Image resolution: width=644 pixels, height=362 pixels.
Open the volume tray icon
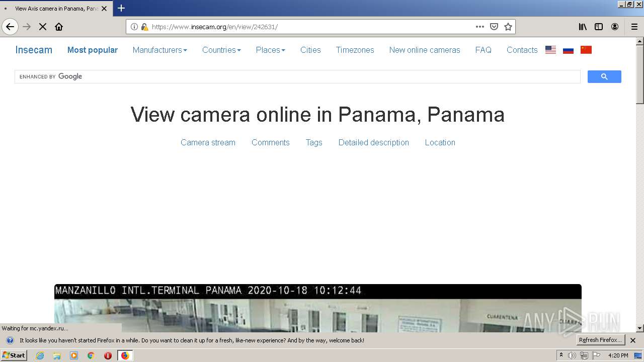click(x=572, y=355)
